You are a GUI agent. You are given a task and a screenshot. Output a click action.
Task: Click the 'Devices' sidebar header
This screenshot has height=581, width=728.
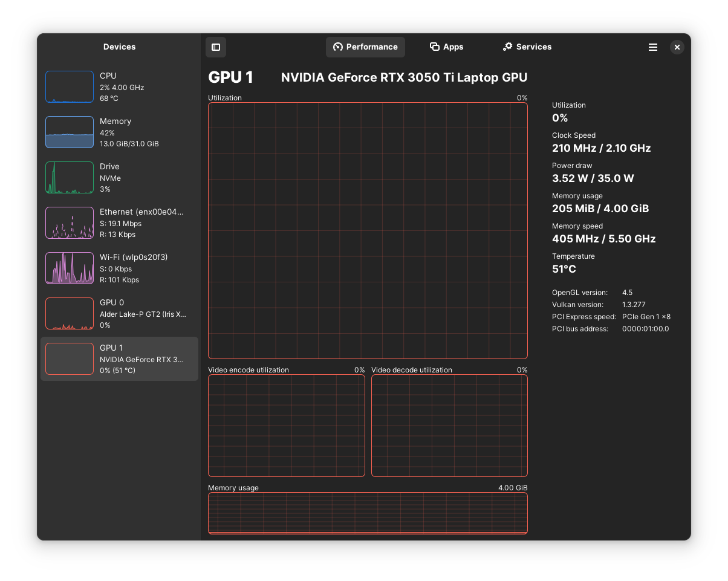(119, 47)
